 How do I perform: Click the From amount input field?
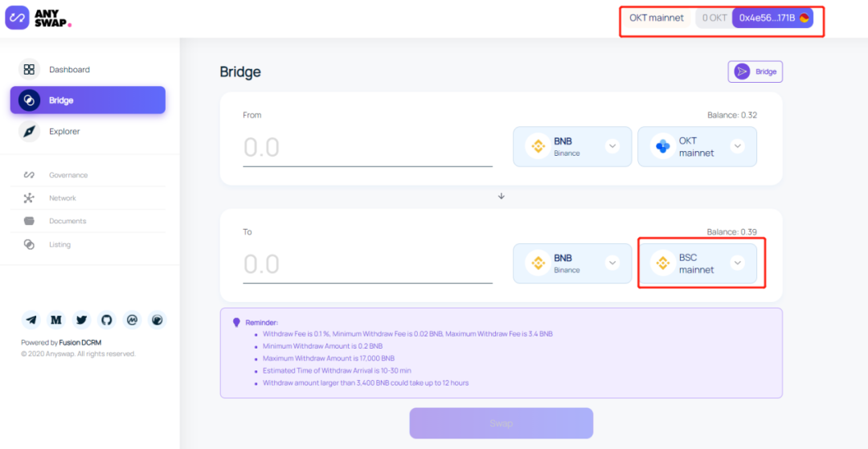point(367,148)
